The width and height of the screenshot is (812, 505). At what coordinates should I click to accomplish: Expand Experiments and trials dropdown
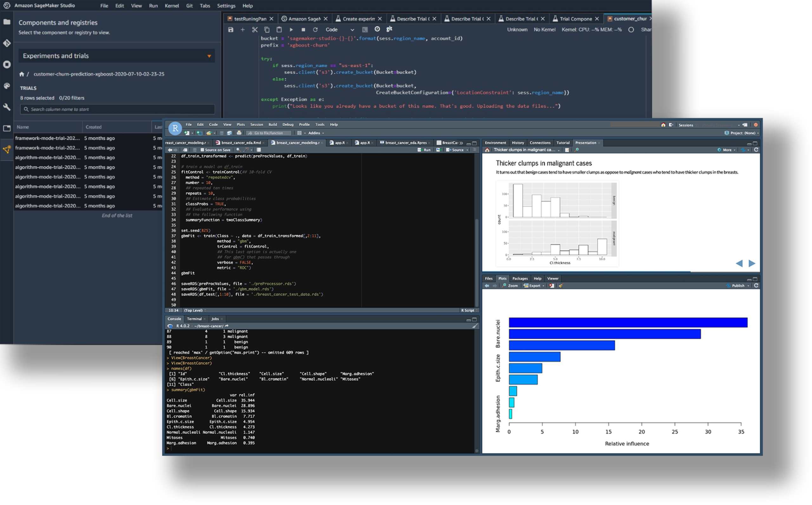click(x=209, y=56)
